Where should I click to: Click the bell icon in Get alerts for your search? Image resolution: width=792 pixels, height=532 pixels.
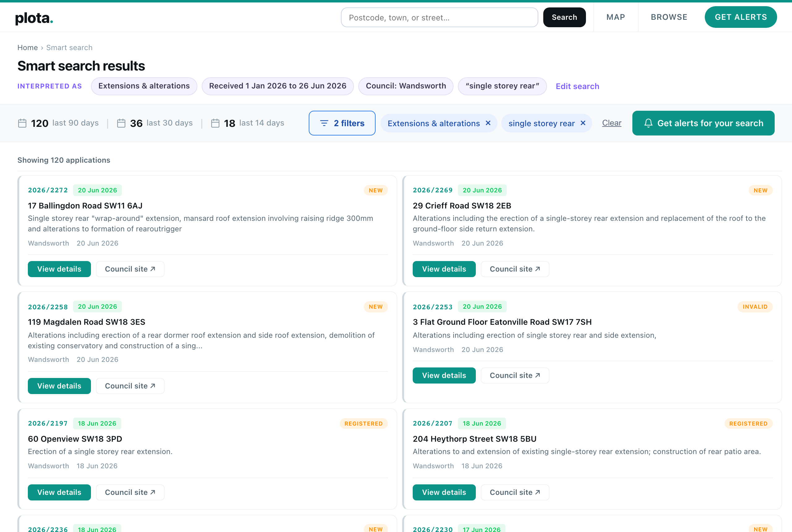tap(648, 123)
